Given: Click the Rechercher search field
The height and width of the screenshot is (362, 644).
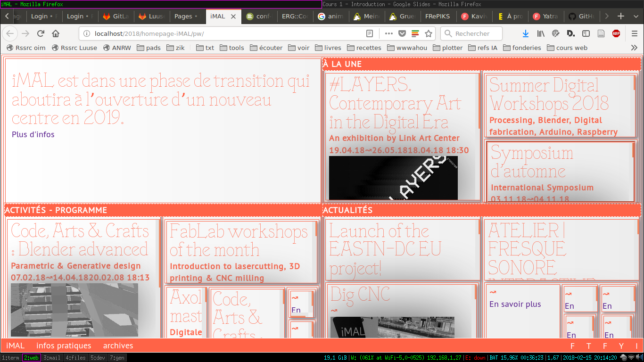Looking at the screenshot, I should point(471,33).
